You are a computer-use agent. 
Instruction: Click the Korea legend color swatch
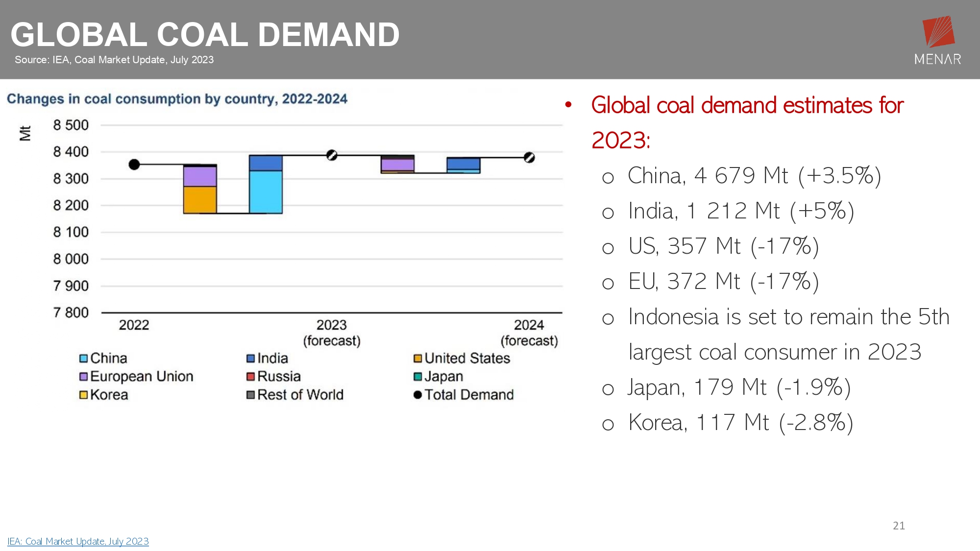pos(84,395)
